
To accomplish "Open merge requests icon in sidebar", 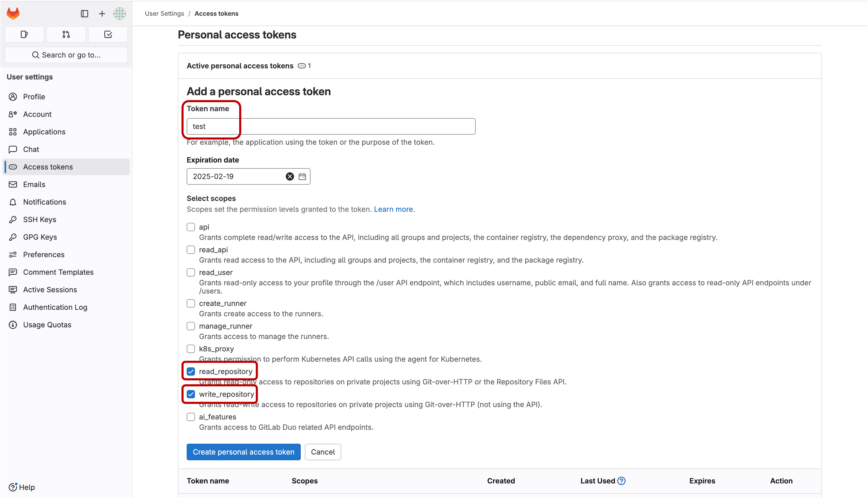I will point(66,35).
